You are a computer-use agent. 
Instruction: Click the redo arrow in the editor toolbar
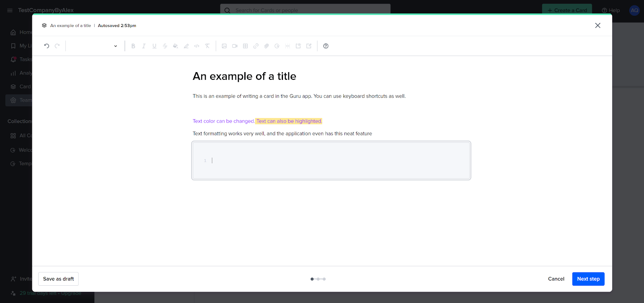pyautogui.click(x=57, y=46)
